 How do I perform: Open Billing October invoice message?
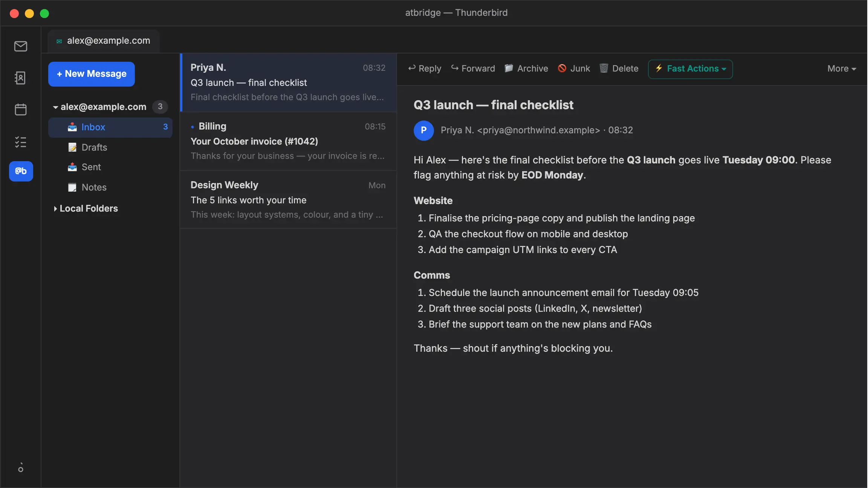click(288, 141)
